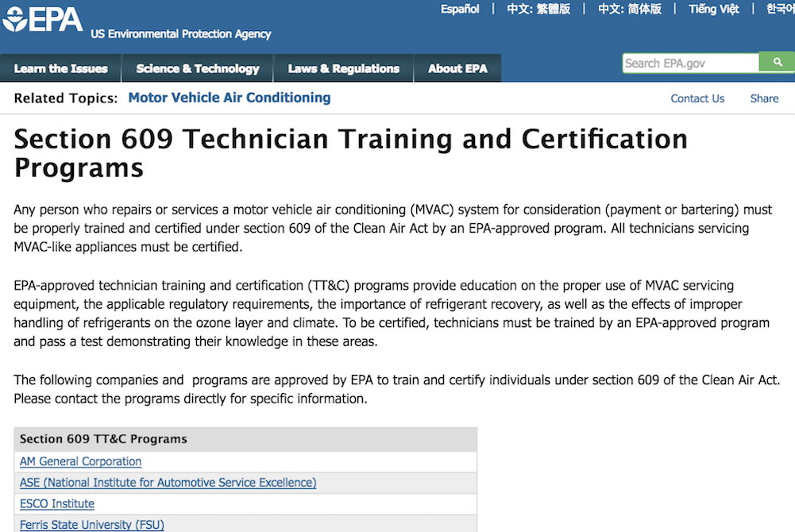
Task: Open the About EPA menu
Action: 457,68
